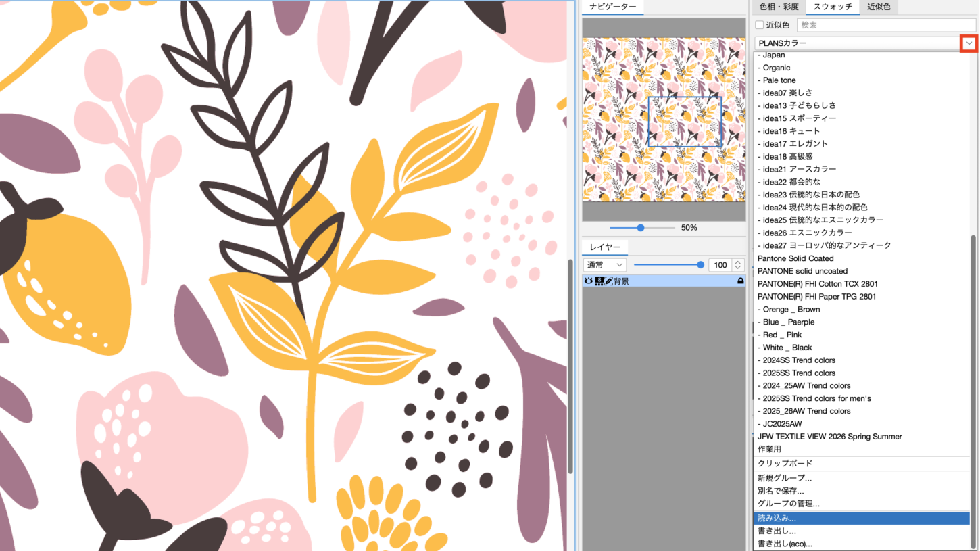Click the pencil edit icon on 背景 layer
The width and height of the screenshot is (980, 551).
[608, 281]
